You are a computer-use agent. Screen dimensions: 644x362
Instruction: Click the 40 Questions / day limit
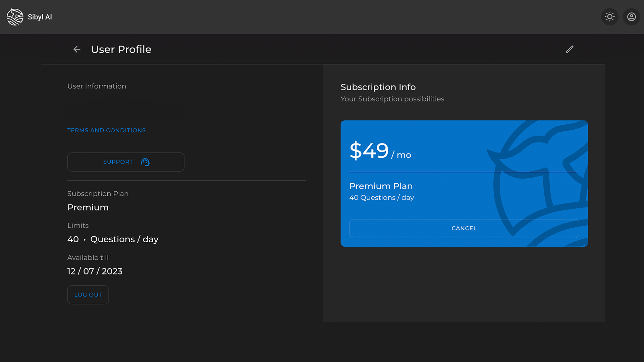(x=113, y=239)
